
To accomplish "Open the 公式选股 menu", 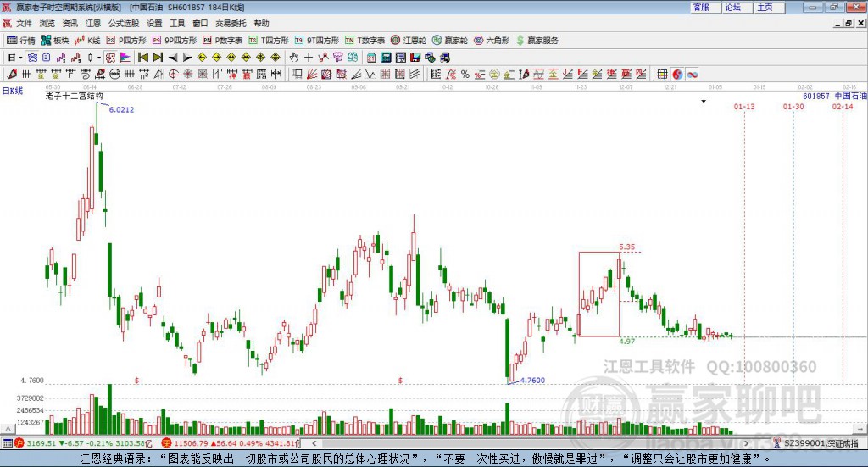I will 124,23.
